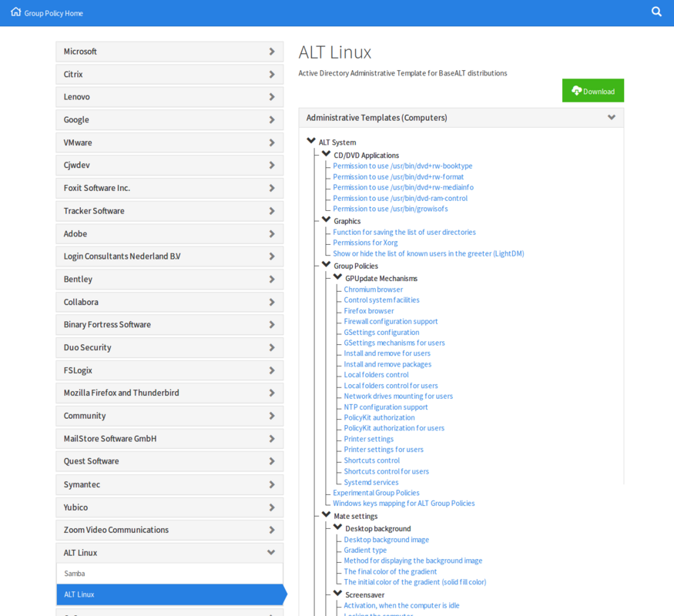This screenshot has width=674, height=616.
Task: Expand the Mozilla Firefox and Thunderbird arrow
Action: pos(272,393)
